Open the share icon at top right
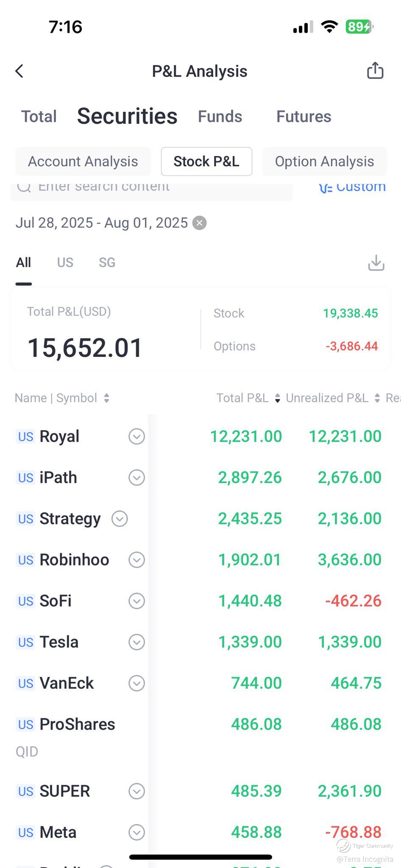 (x=375, y=70)
